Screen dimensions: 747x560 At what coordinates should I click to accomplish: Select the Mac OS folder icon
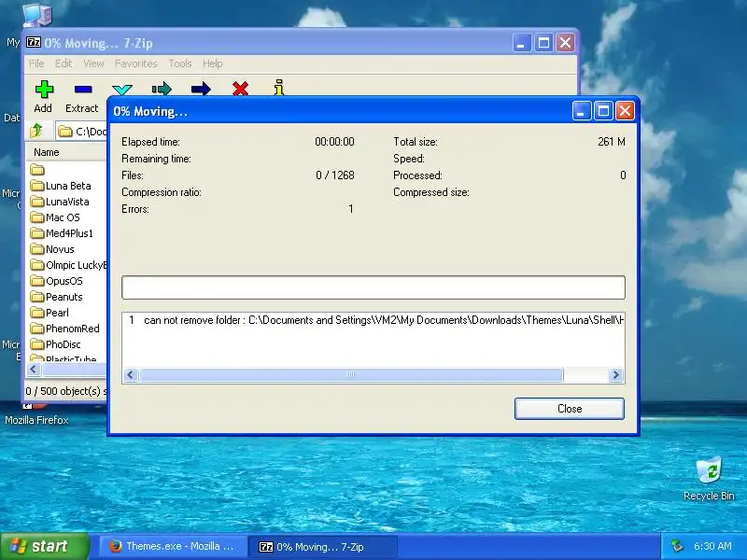click(37, 217)
